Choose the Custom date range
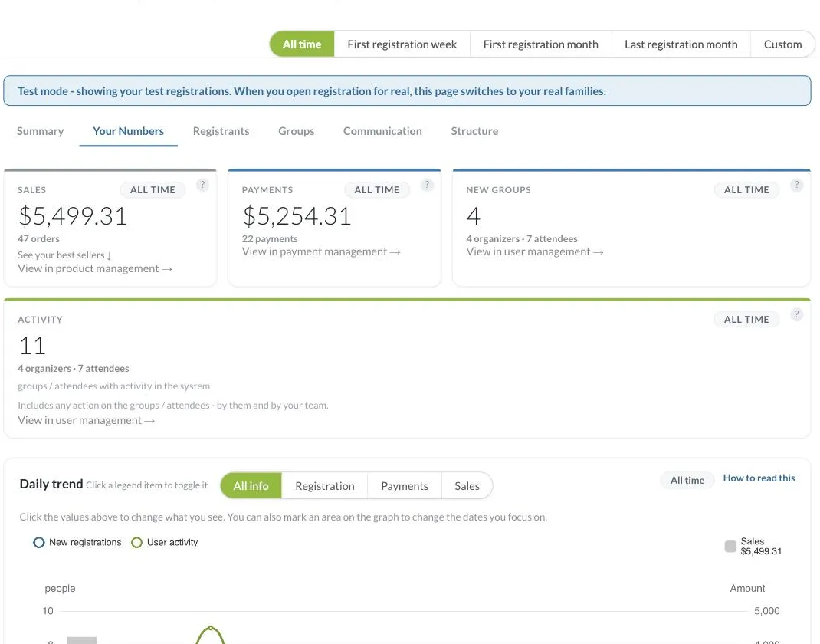 782,44
